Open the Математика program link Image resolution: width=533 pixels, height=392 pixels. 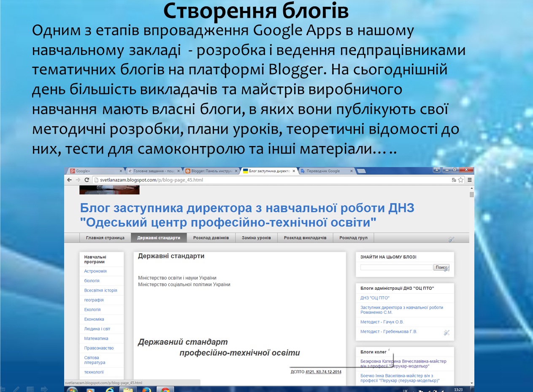coord(96,338)
